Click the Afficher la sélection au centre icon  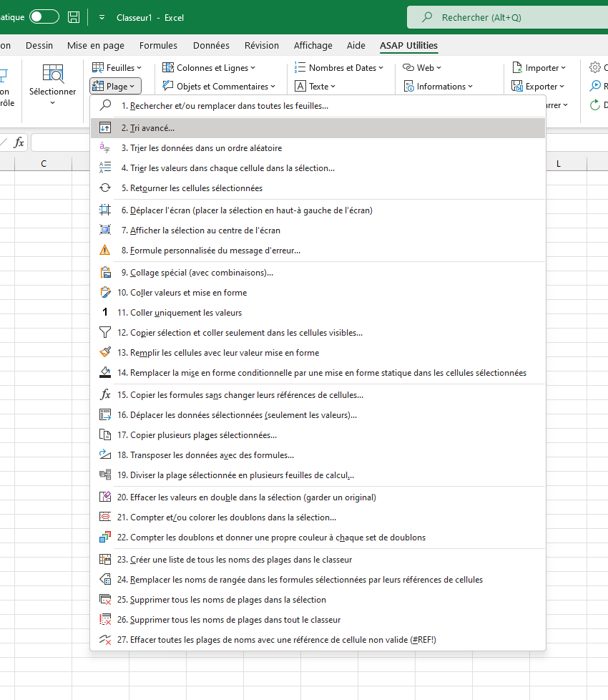(105, 230)
